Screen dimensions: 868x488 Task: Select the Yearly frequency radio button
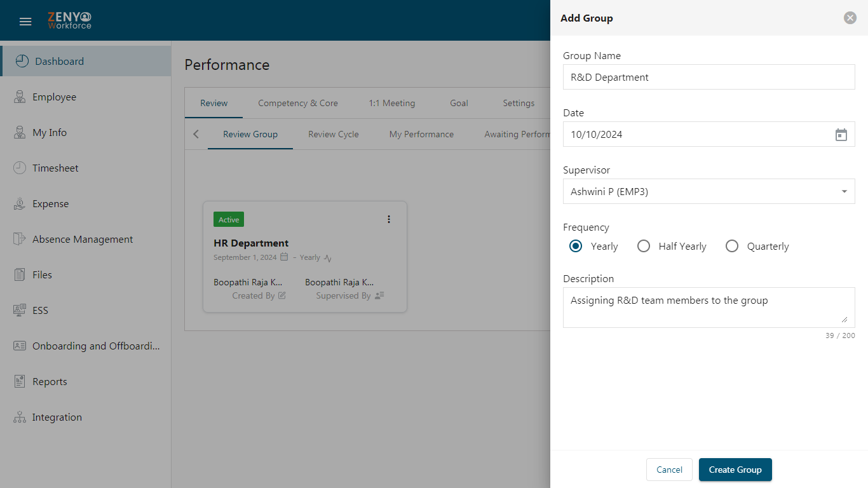pyautogui.click(x=576, y=246)
